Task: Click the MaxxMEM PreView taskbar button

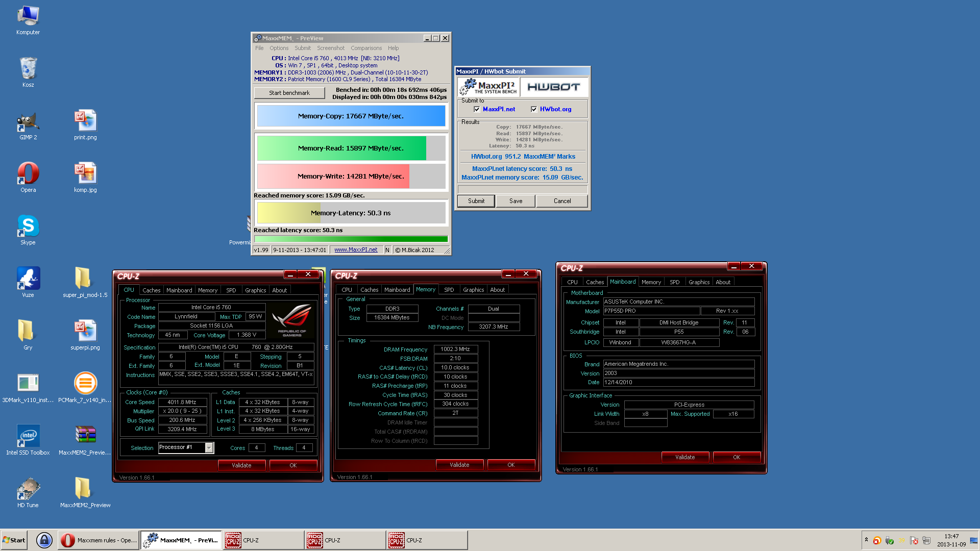Action: [181, 540]
